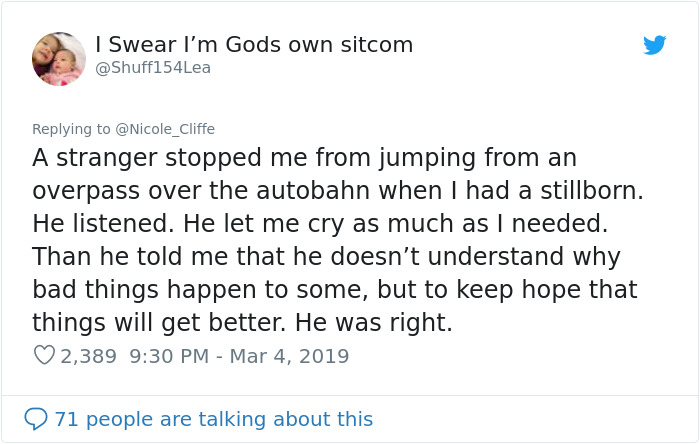Click the line beginning 'bad things happen'

click(x=334, y=290)
